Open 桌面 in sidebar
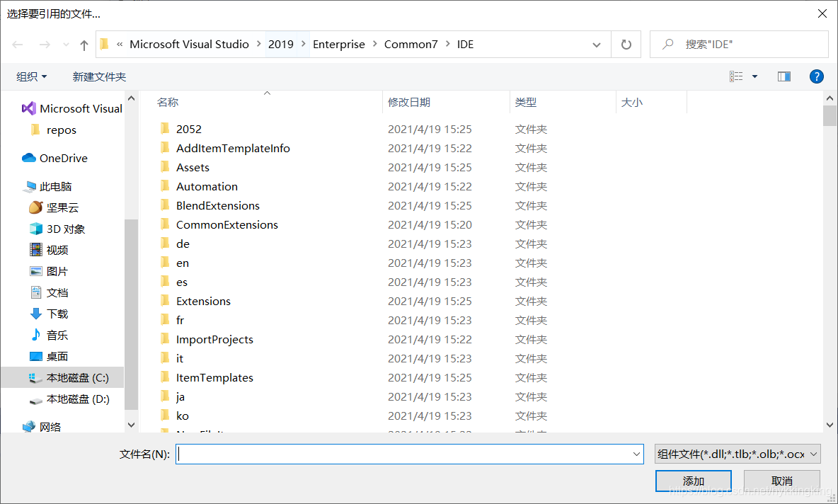This screenshot has width=838, height=504. (x=48, y=357)
